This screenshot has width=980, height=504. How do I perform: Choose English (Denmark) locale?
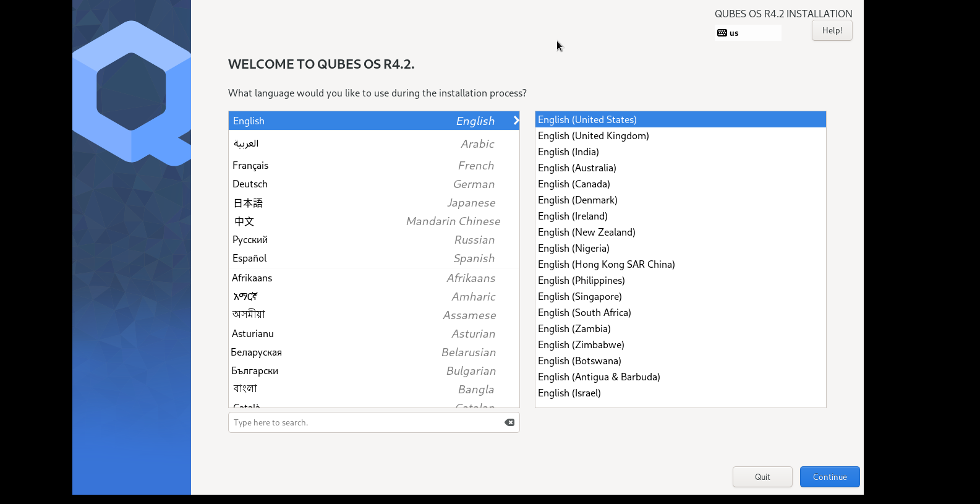tap(681, 200)
